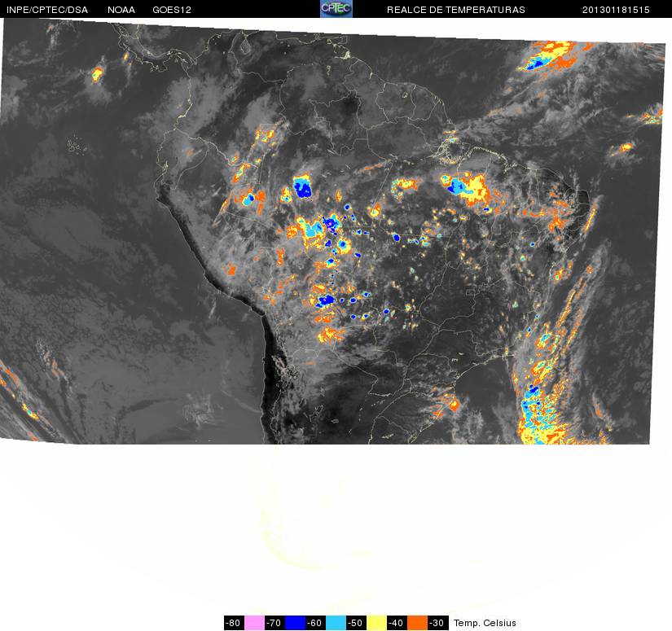Image resolution: width=672 pixels, height=631 pixels.
Task: Click the GOES12 satellite label
Action: tap(172, 10)
